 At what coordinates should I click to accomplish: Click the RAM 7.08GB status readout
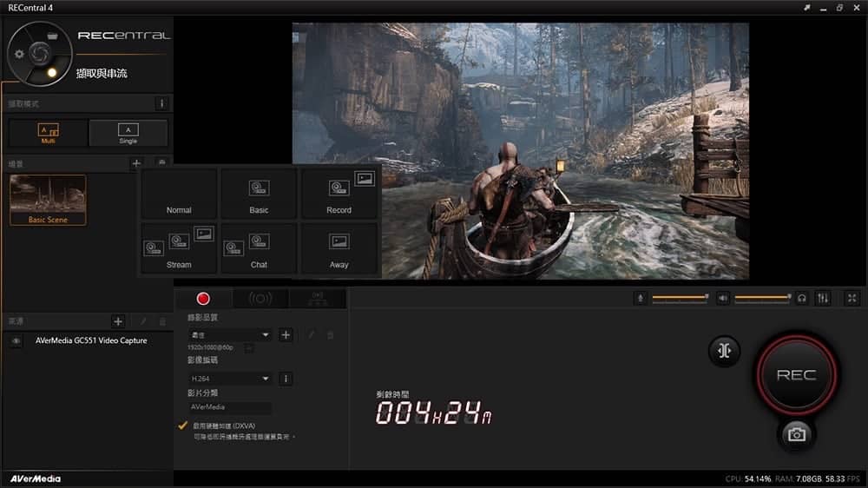pos(799,478)
